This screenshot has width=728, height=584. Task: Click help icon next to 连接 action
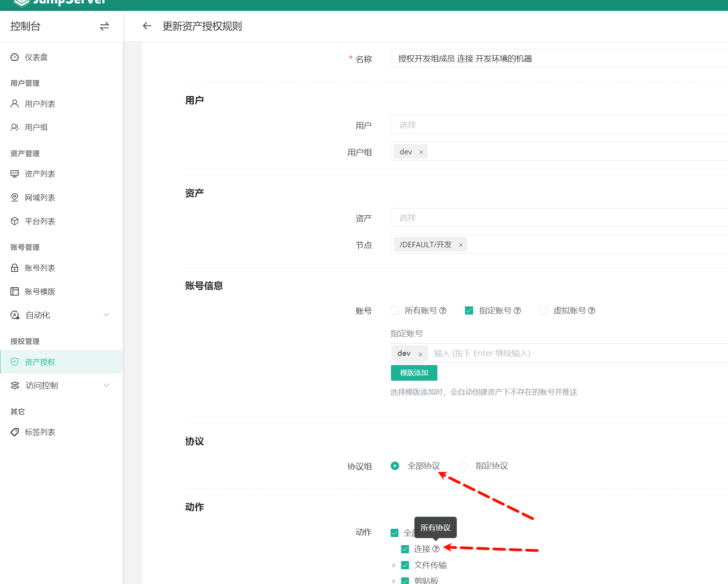point(436,549)
